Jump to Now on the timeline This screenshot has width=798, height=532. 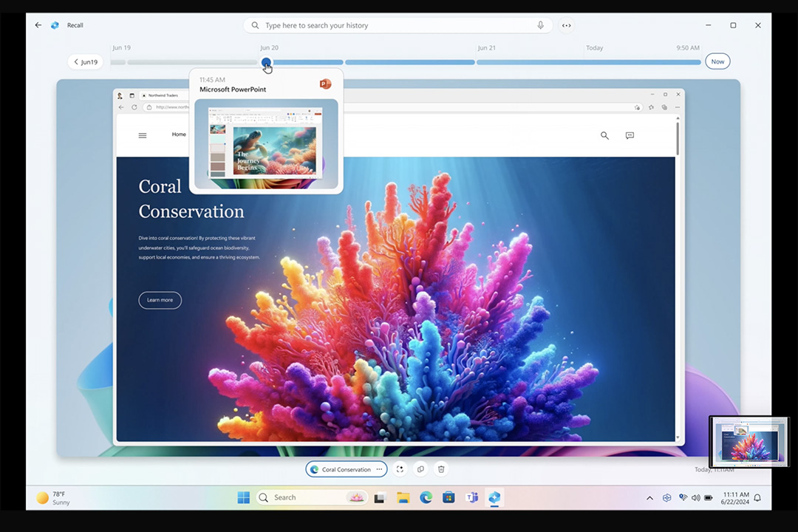point(717,62)
